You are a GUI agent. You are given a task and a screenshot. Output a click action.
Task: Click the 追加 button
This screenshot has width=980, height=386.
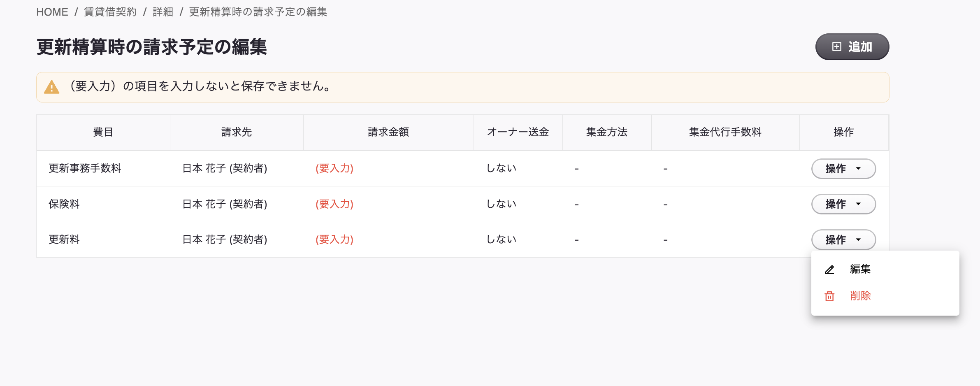pos(852,47)
